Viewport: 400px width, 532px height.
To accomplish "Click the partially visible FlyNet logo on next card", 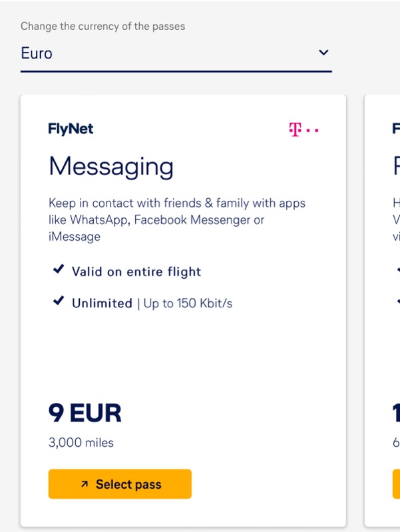I will tap(396, 129).
